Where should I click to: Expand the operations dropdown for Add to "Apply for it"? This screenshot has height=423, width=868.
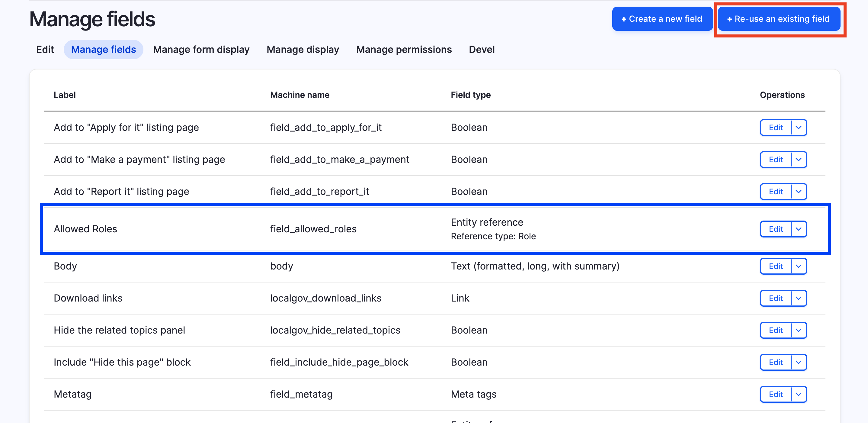point(798,128)
